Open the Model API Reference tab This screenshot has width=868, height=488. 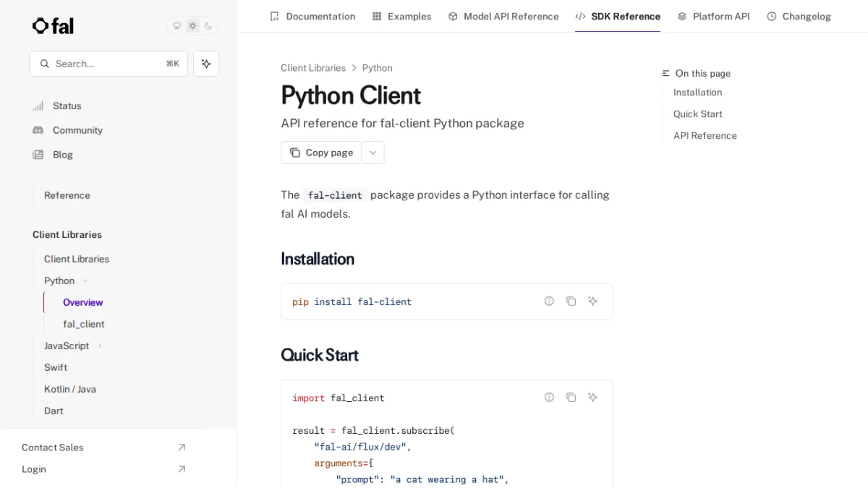[x=503, y=16]
